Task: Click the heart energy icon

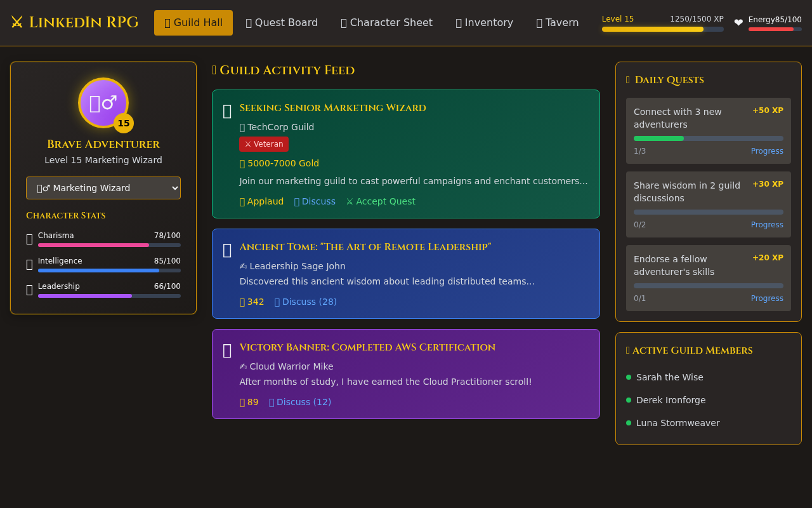Action: coord(738,23)
